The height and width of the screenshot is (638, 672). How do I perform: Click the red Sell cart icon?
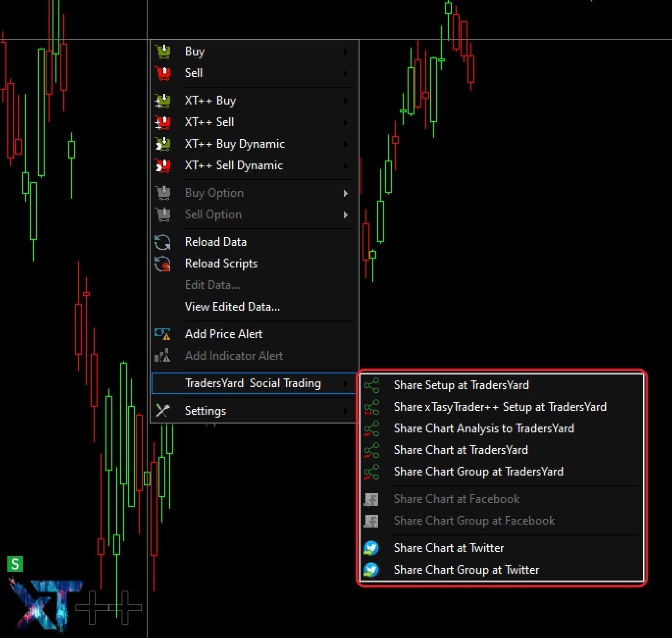click(163, 73)
